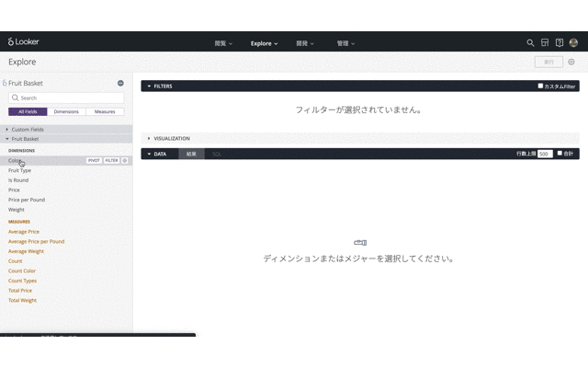Enable the カスタムFilter checkbox
Screen dimensions: 588x368
[x=540, y=86]
